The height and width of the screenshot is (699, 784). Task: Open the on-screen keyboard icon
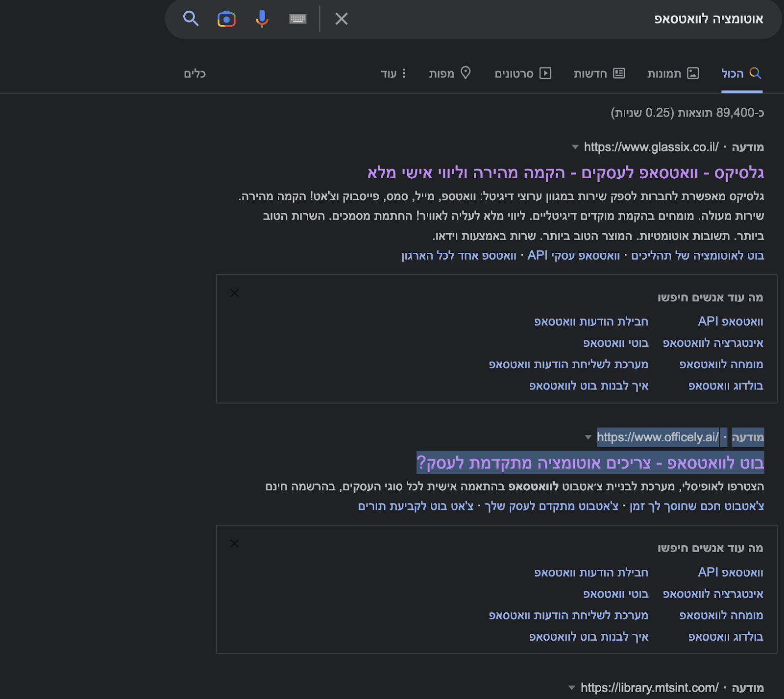coord(298,19)
